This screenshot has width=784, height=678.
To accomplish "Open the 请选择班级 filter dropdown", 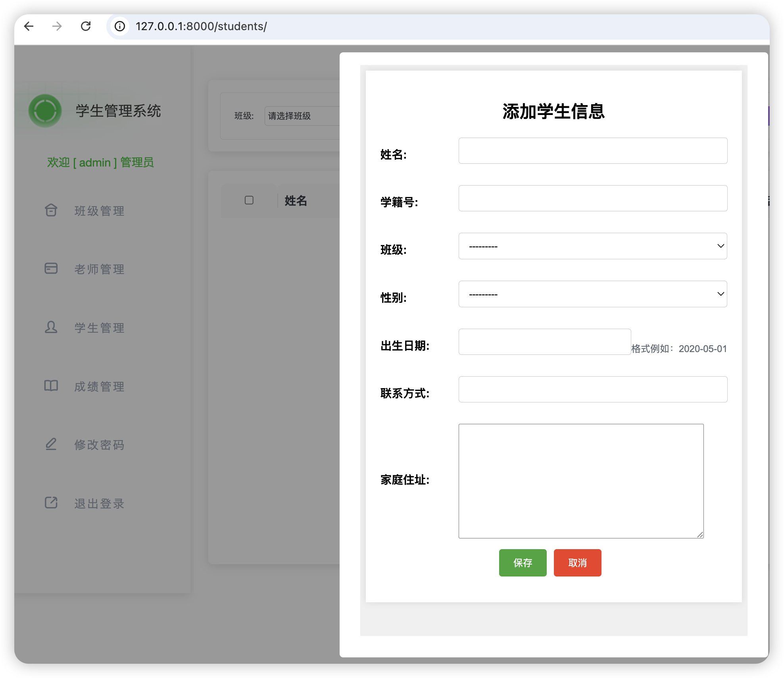I will (302, 116).
